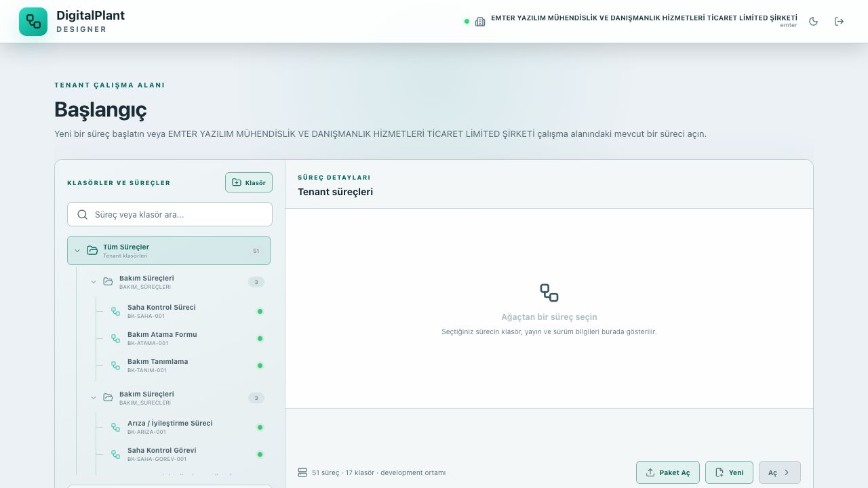Click the 3 badge on BAKIM_SÜREÇLERI folder
The height and width of the screenshot is (488, 868).
coord(256,282)
